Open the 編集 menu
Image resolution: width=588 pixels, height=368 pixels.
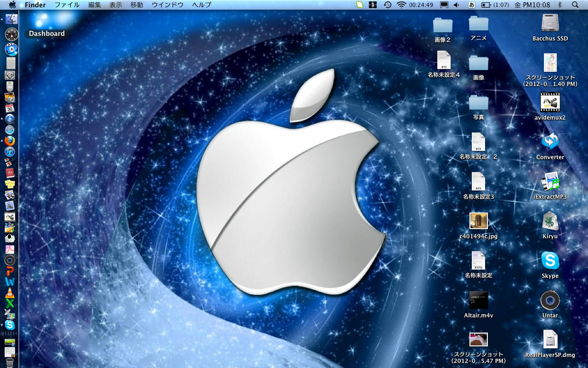pos(95,5)
